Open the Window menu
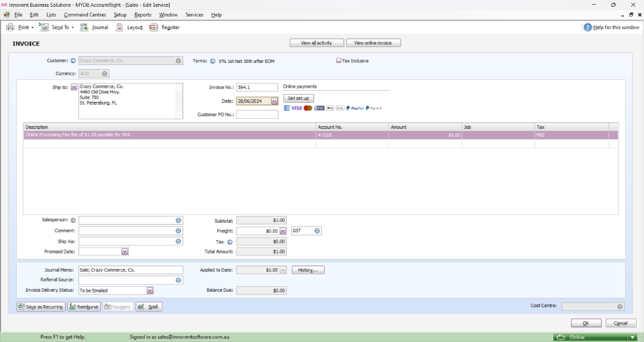 coord(169,15)
